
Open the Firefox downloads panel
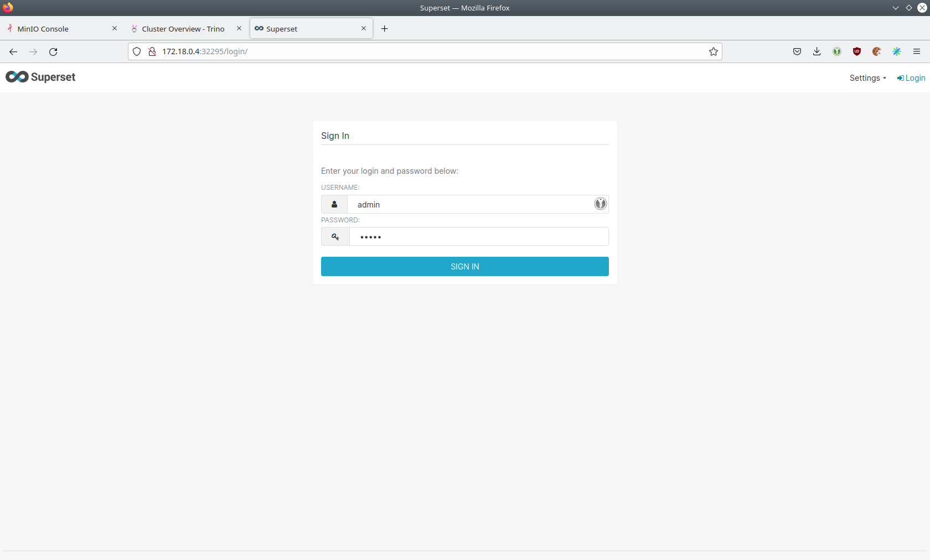[x=817, y=51]
